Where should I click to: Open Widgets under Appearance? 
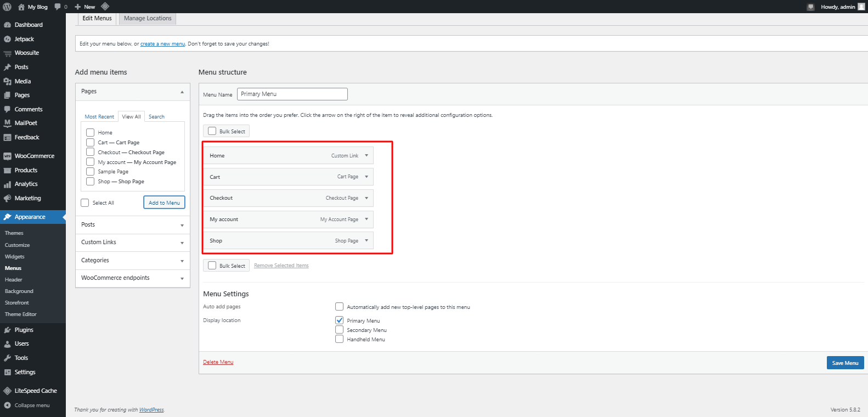15,257
